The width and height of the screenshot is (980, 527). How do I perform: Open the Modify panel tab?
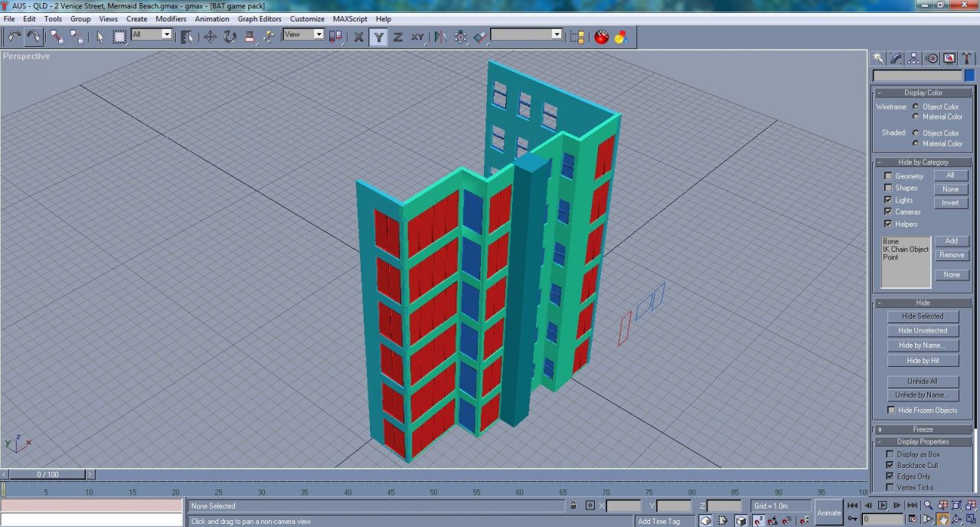coord(896,58)
